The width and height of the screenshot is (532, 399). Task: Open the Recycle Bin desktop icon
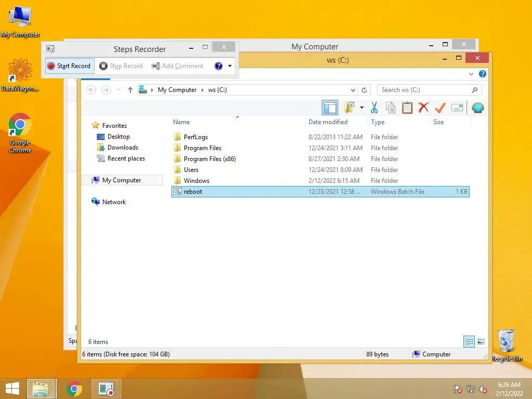[506, 345]
